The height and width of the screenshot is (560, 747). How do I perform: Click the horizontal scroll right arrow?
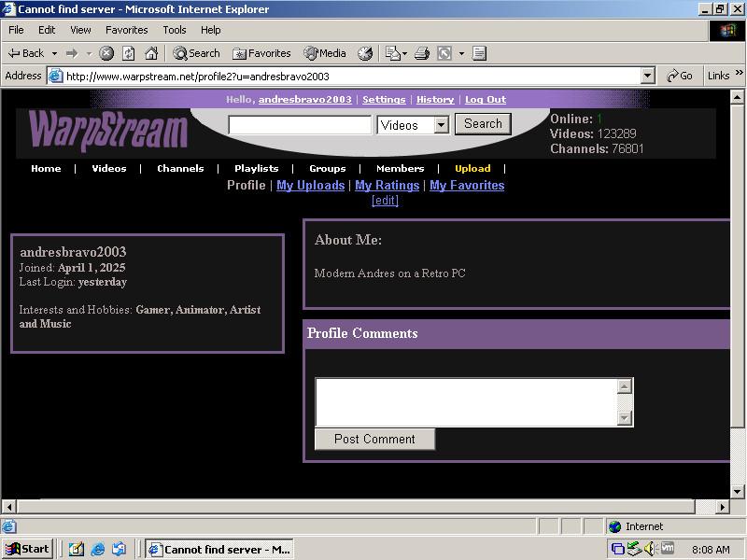pyautogui.click(x=723, y=507)
